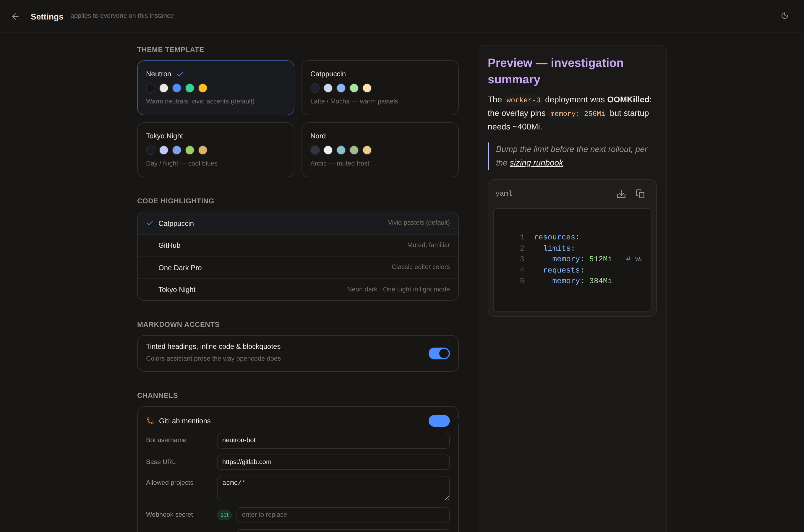Click the 'resources:' code line
Screen dimensions: 804x532
[557, 237]
